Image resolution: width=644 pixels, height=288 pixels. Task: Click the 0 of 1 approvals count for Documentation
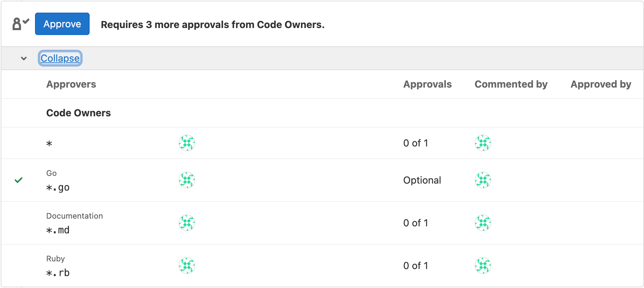(x=416, y=223)
